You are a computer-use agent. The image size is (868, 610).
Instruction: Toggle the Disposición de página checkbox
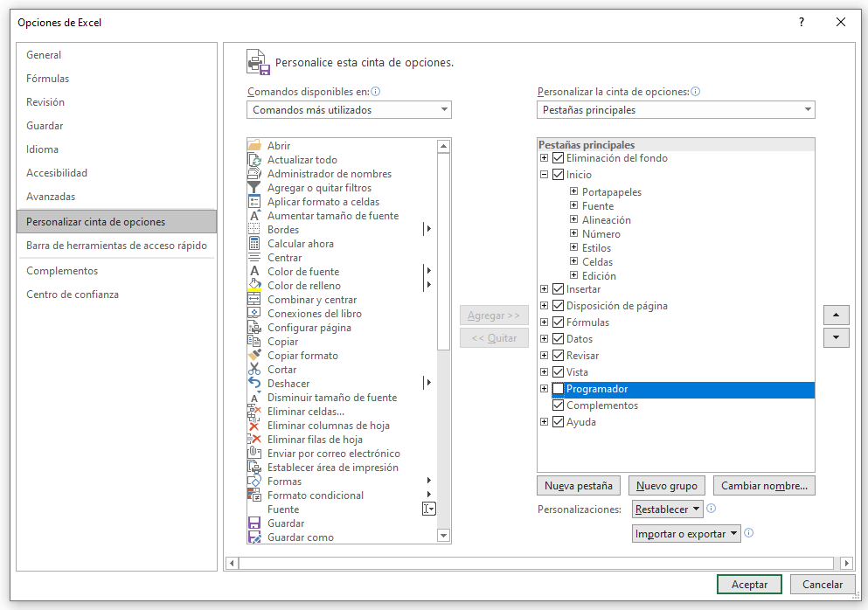[x=558, y=306]
